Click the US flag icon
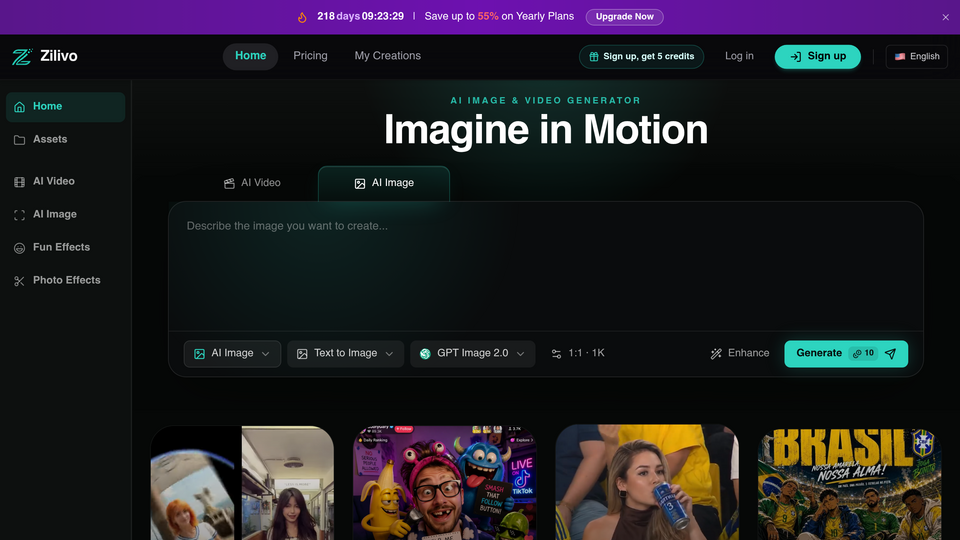The image size is (960, 540). pyautogui.click(x=899, y=56)
